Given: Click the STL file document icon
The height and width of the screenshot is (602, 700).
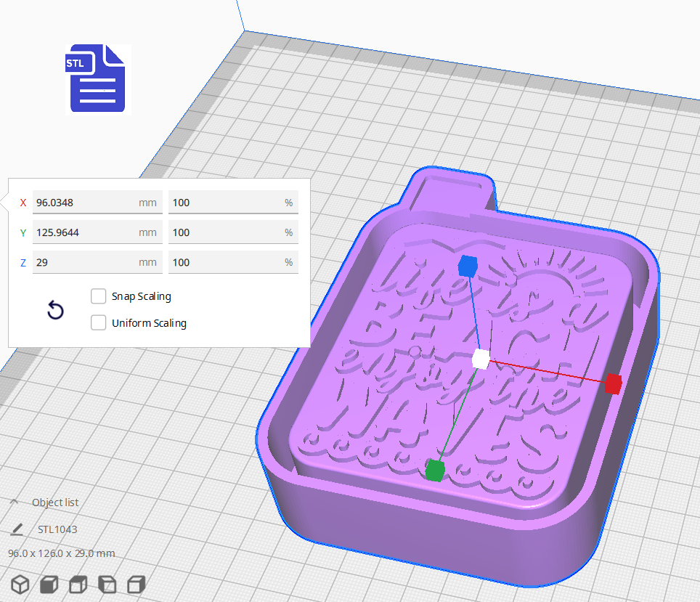Looking at the screenshot, I should pos(97,78).
